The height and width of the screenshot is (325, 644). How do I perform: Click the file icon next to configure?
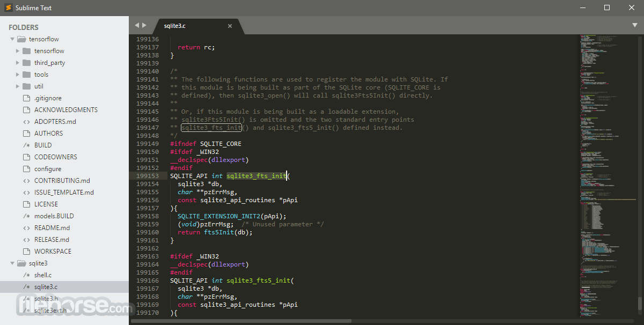(26, 169)
